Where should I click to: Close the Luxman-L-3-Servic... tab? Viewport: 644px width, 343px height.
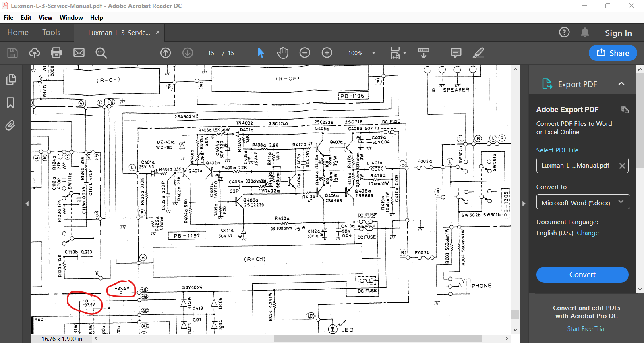(x=158, y=32)
